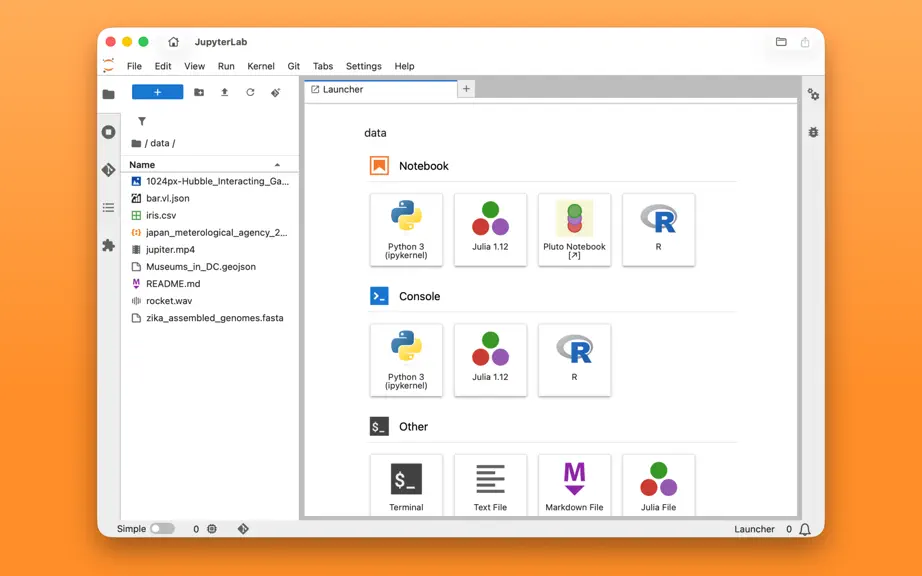Open R console

coord(574,360)
